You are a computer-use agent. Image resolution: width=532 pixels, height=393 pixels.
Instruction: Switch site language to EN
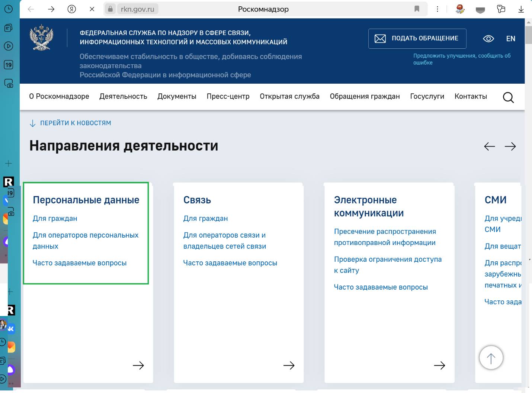pyautogui.click(x=510, y=39)
